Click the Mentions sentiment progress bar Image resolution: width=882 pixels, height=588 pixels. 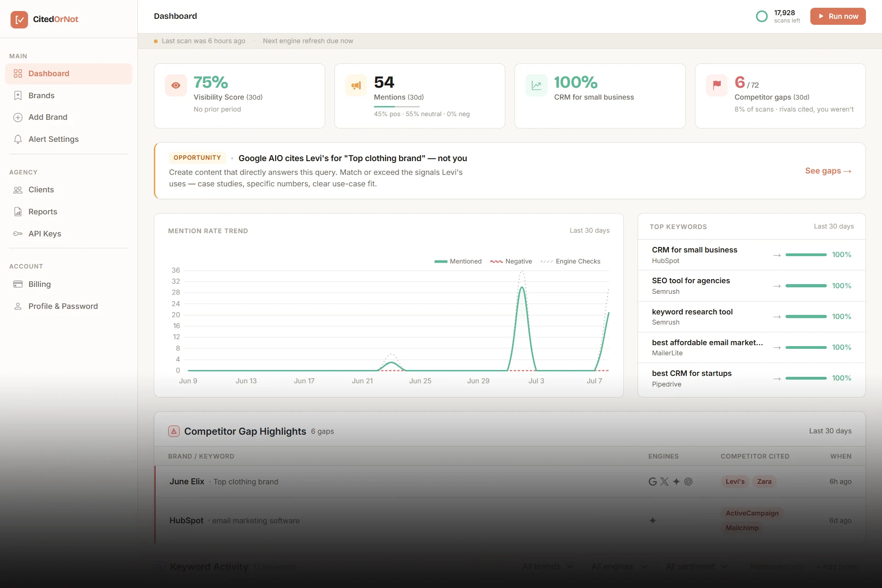(x=397, y=106)
